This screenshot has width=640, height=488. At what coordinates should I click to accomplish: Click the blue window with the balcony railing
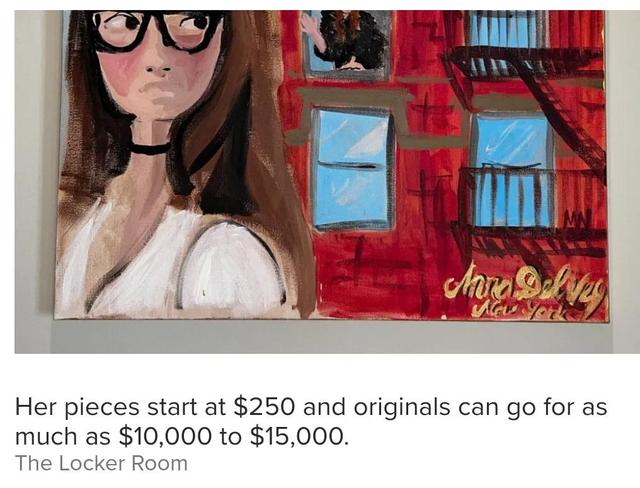coord(514,171)
